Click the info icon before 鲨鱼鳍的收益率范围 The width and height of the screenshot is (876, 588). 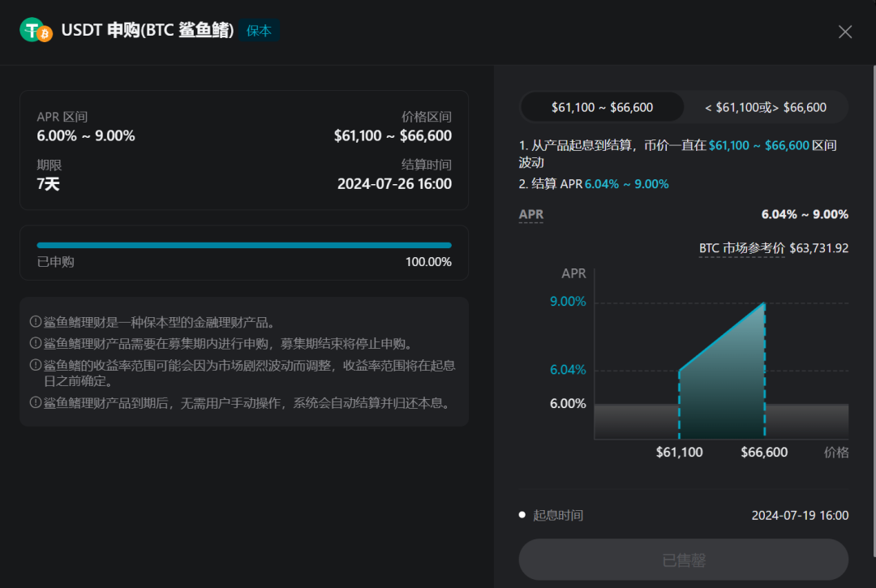pos(35,365)
